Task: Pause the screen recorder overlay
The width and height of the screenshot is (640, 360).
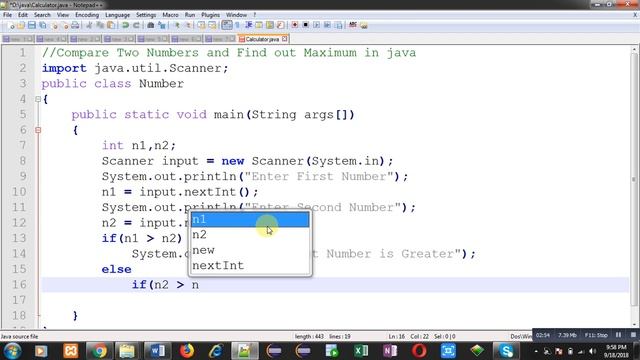Action: (x=618, y=335)
